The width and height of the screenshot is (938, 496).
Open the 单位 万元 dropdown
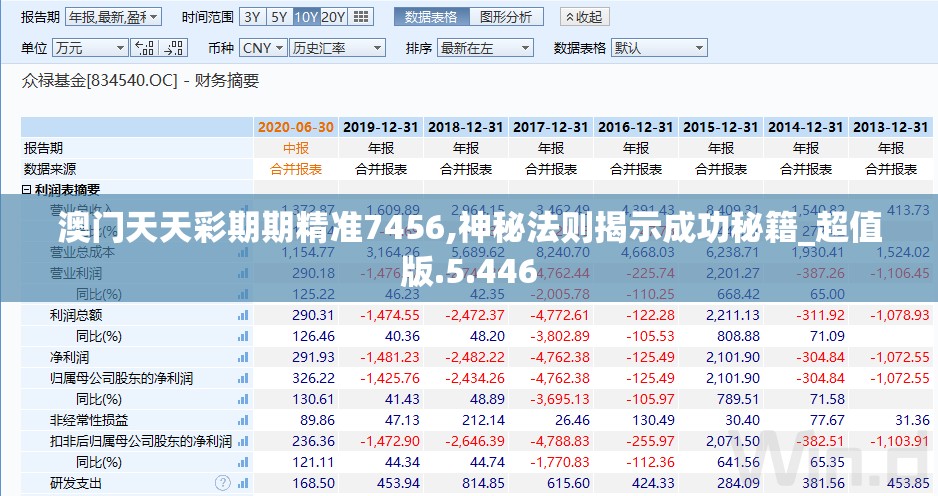pos(90,48)
